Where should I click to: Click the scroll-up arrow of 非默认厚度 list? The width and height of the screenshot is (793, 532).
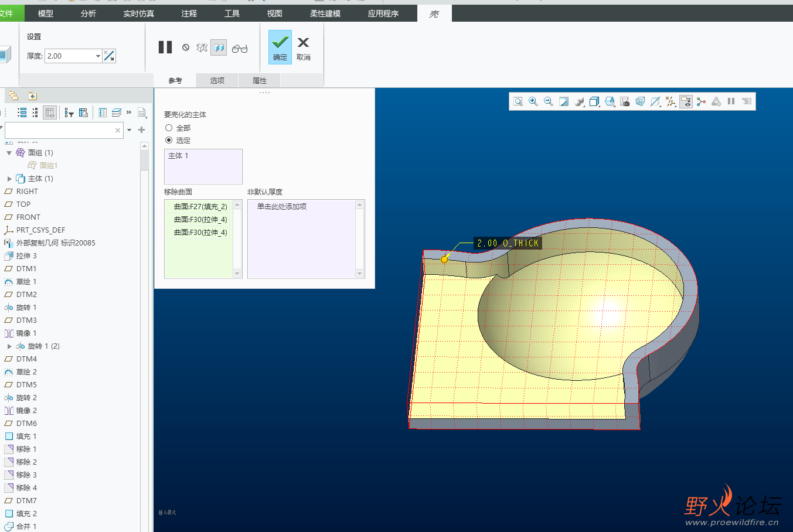(360, 204)
